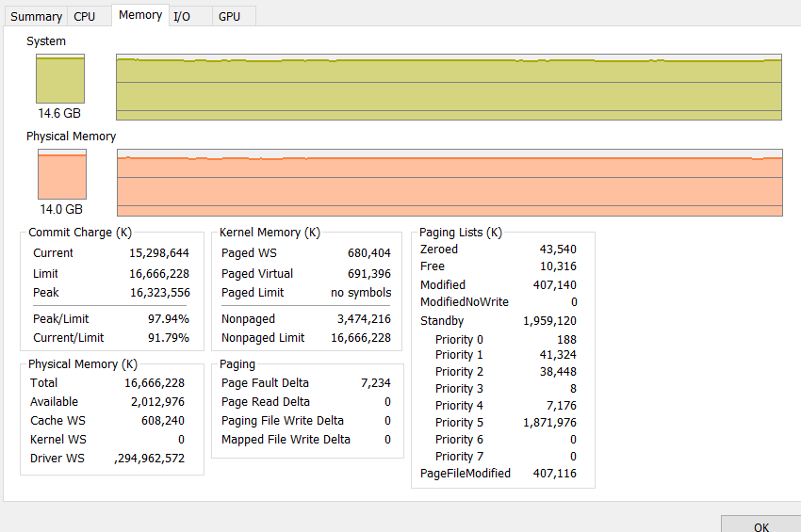This screenshot has height=532, width=801.
Task: Click the Driver WS value
Action: coord(149,459)
